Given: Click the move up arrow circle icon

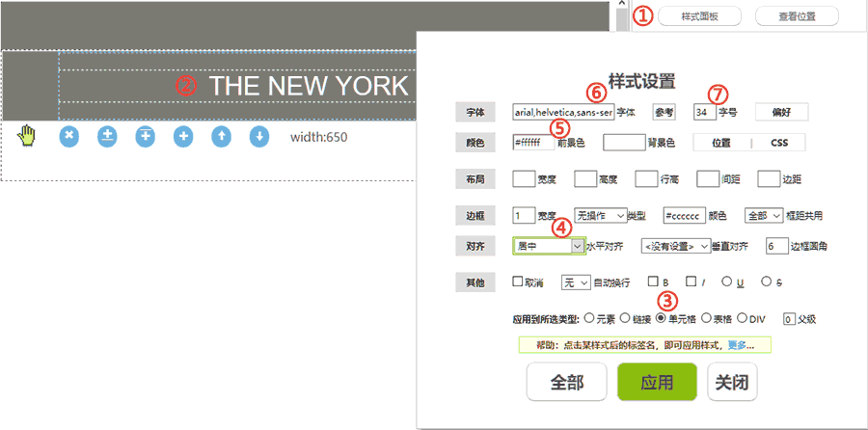Looking at the screenshot, I should (222, 136).
